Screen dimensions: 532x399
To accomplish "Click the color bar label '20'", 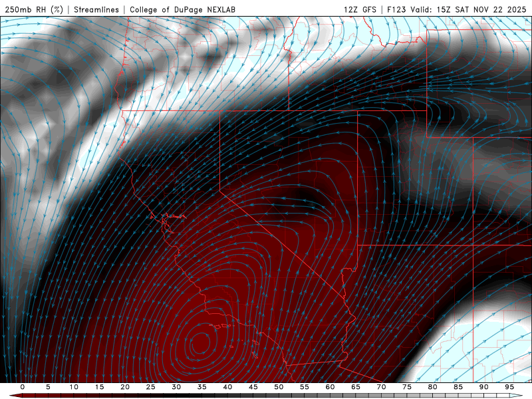I will pyautogui.click(x=125, y=387).
